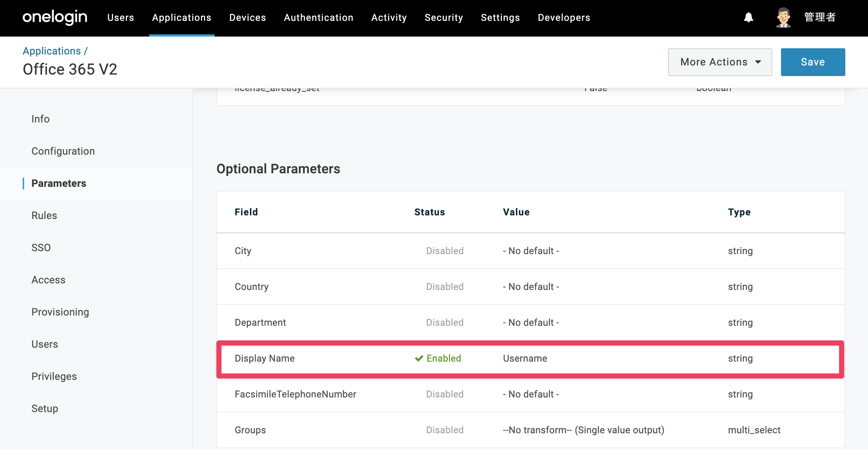
Task: Click the string type for Display Name
Action: 740,358
